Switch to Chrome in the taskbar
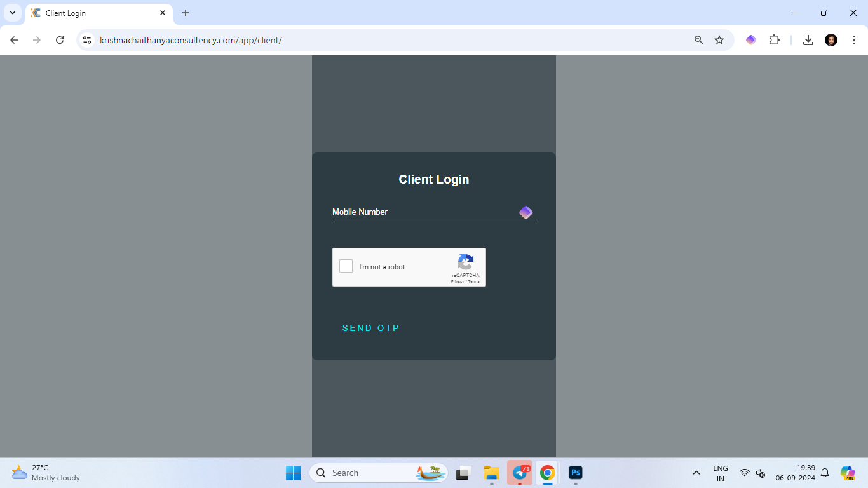This screenshot has height=488, width=868. [x=548, y=473]
